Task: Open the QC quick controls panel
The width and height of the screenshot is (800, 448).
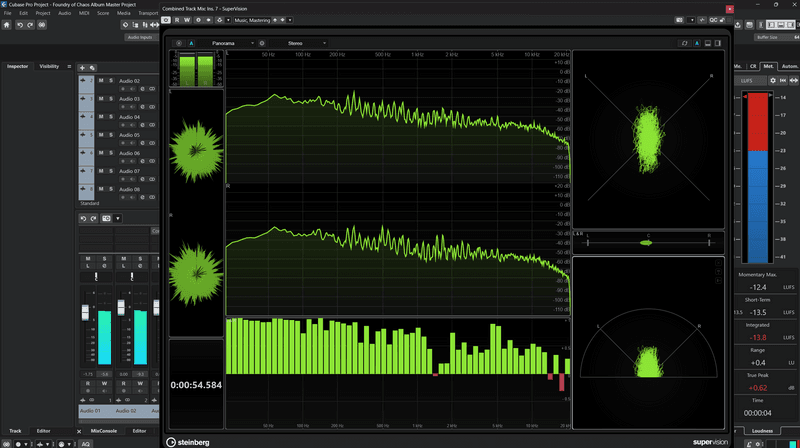Action: tap(713, 20)
